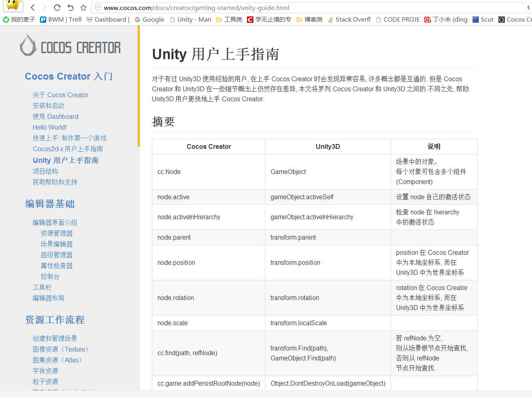
Task: Click the browser forward arrow
Action: 44,8
